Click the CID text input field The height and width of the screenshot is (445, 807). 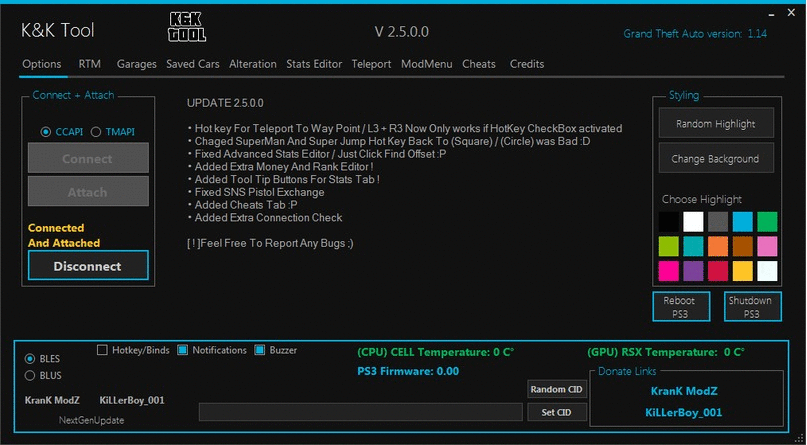360,412
